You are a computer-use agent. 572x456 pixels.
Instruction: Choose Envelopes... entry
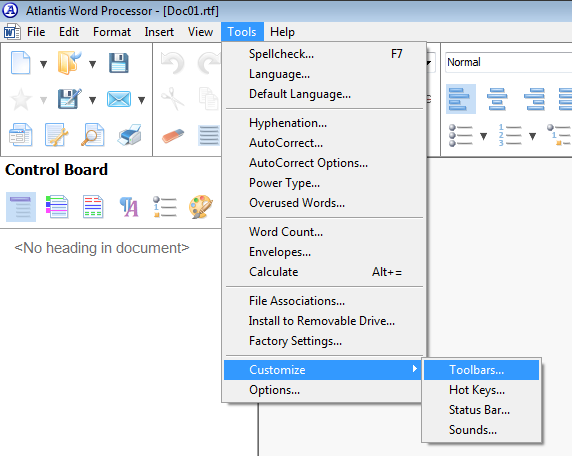coord(324,252)
